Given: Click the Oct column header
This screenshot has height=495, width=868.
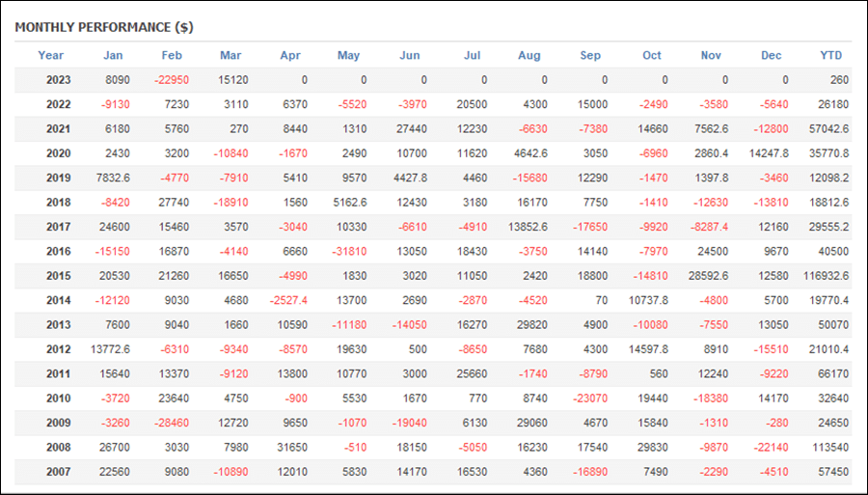Looking at the screenshot, I should [652, 55].
